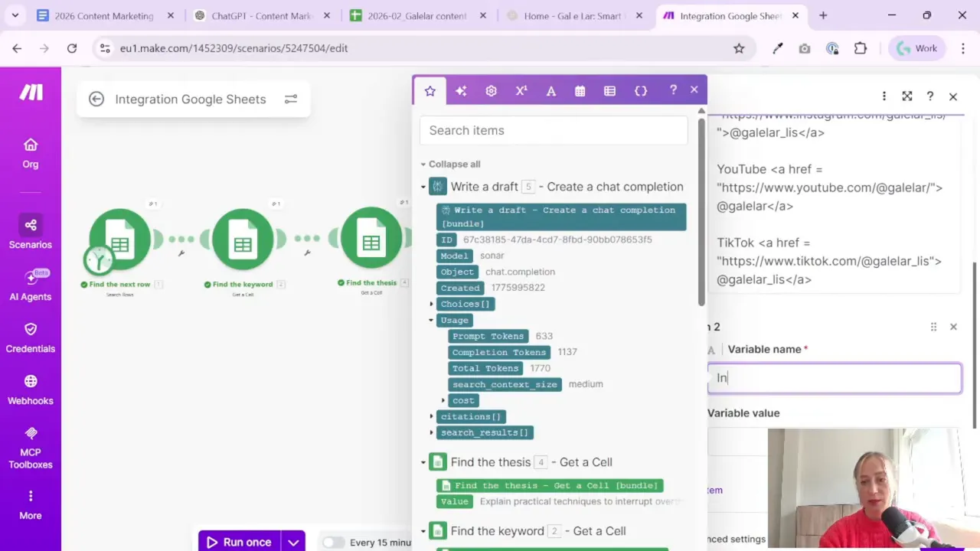Open the text functions A tab
This screenshot has width=980, height=551.
coord(550,90)
